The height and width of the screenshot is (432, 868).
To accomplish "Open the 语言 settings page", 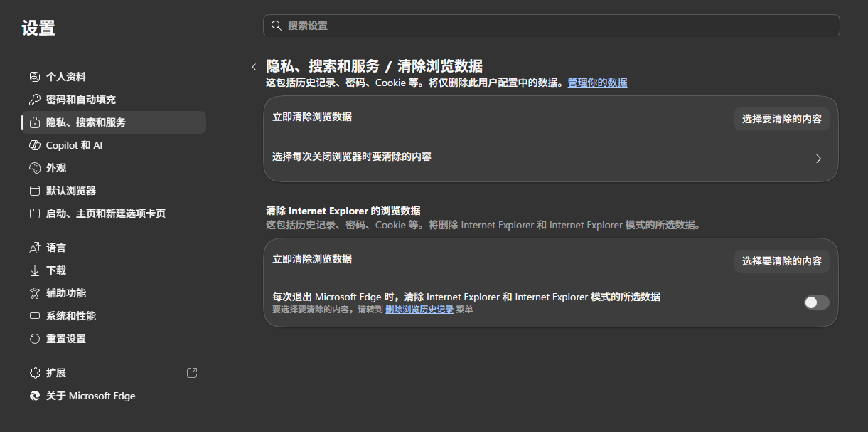I will coord(114,248).
